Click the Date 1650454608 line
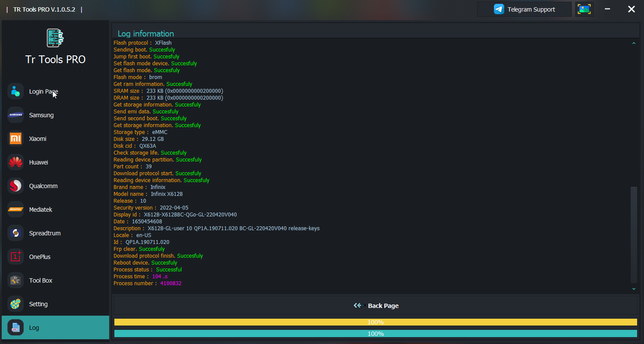644x344 pixels. coord(138,222)
